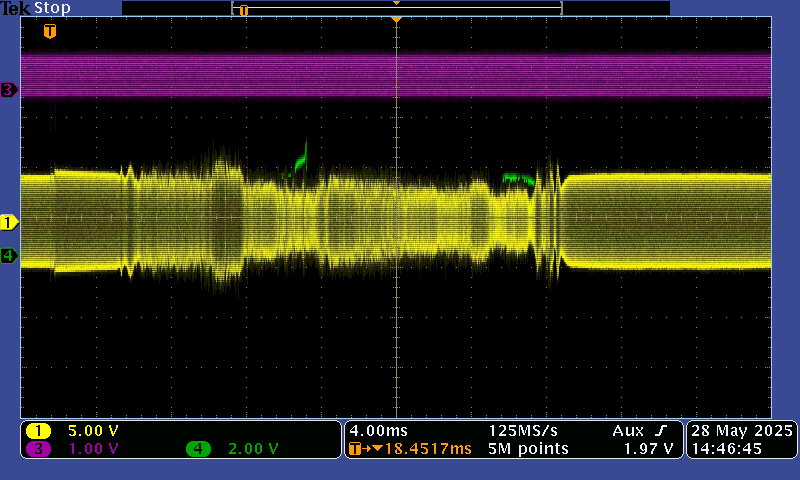Click the 5M points record length readout
The height and width of the screenshot is (480, 800).
point(528,449)
